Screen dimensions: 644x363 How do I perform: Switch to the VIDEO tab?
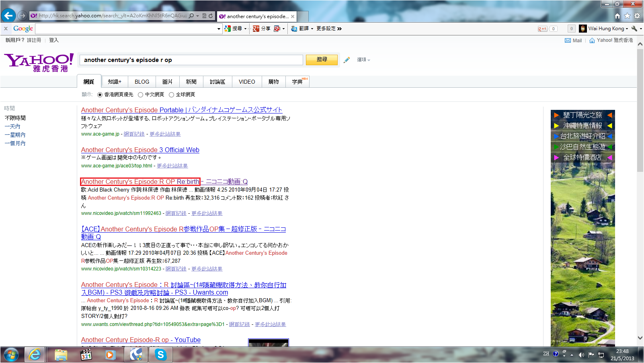tap(247, 82)
